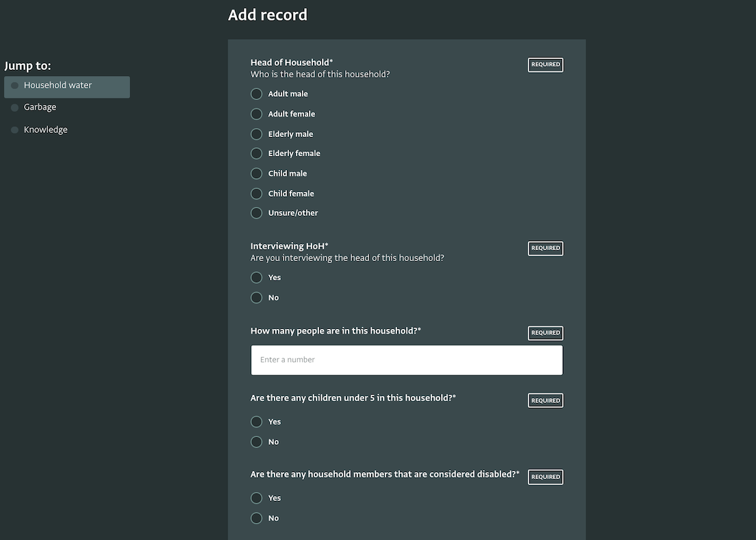Click REQUIRED badge beside people count question

point(545,333)
